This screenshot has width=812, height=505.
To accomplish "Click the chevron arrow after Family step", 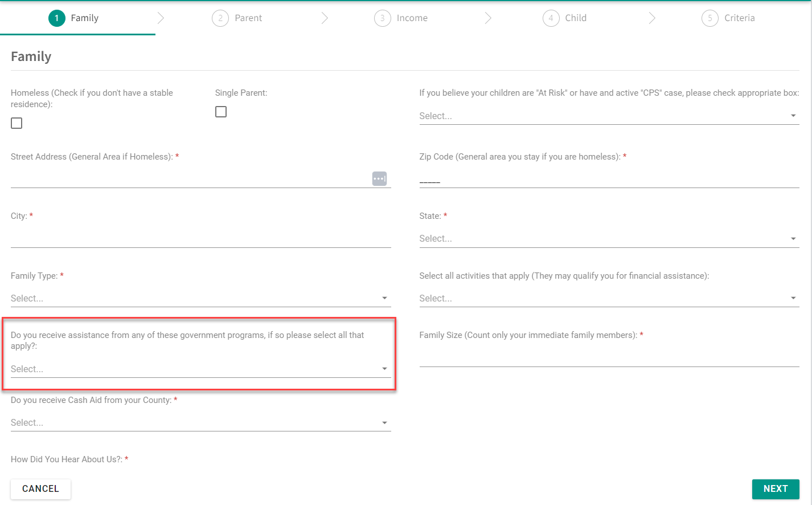I will [161, 18].
